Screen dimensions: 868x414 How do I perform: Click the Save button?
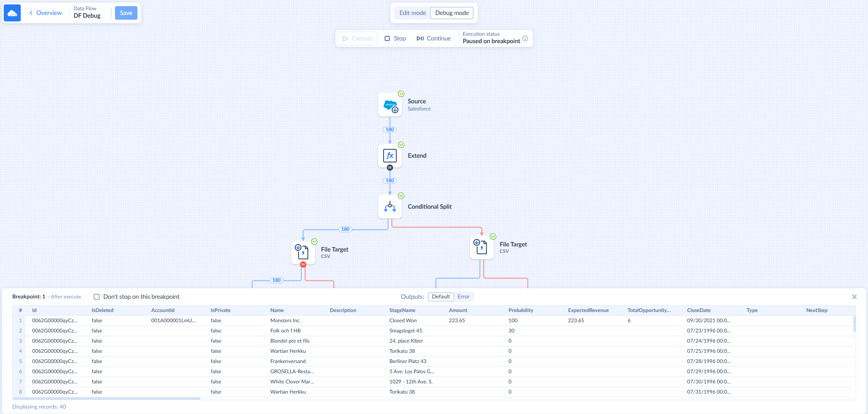(126, 13)
